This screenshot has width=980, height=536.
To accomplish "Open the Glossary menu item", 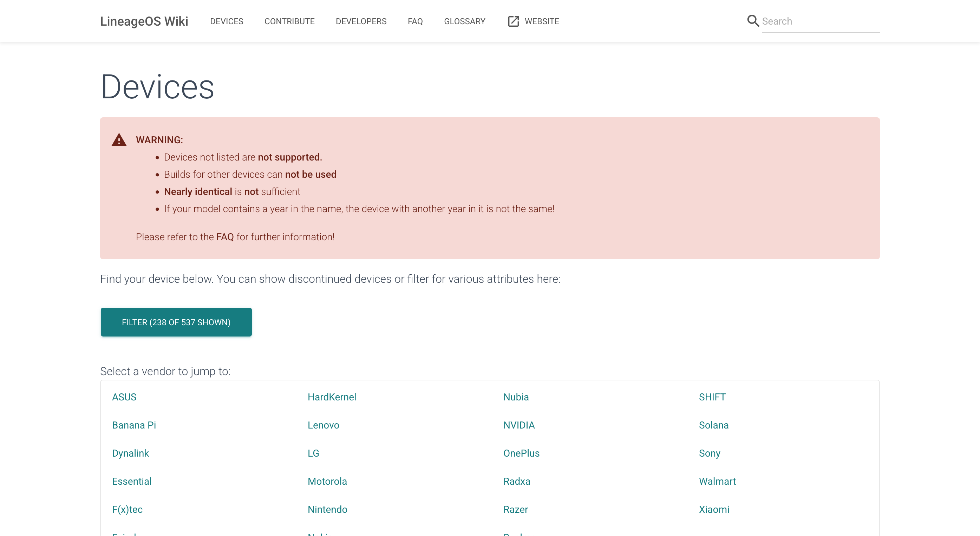I will point(464,21).
